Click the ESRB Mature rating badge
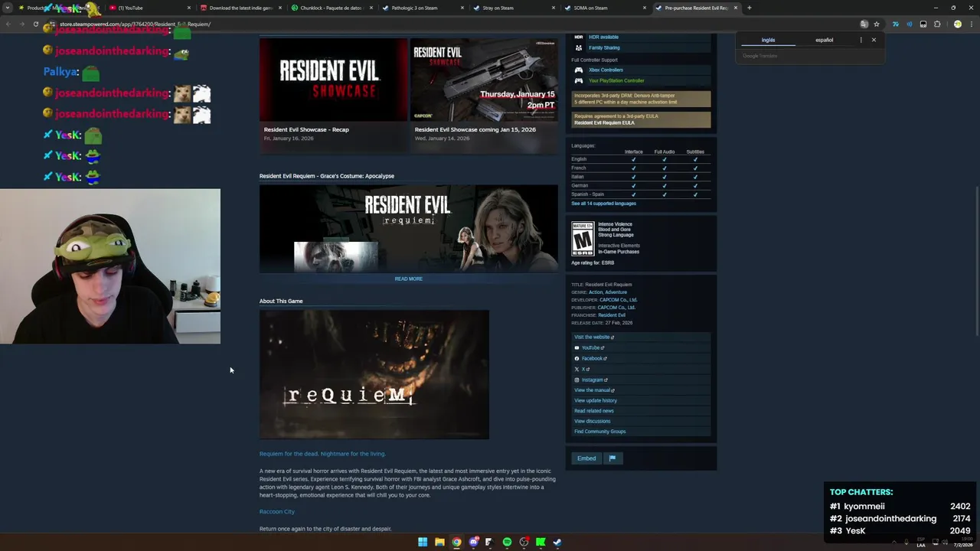980x551 pixels. 583,239
